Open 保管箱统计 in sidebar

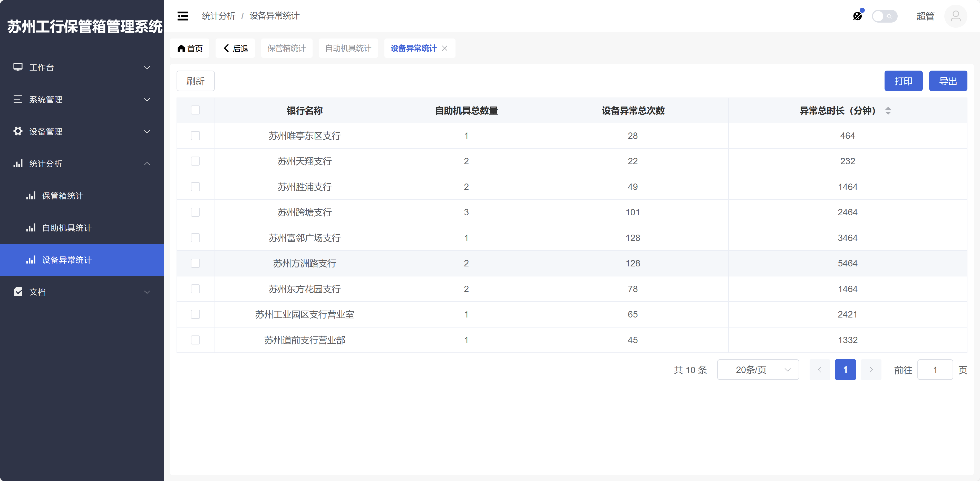62,196
